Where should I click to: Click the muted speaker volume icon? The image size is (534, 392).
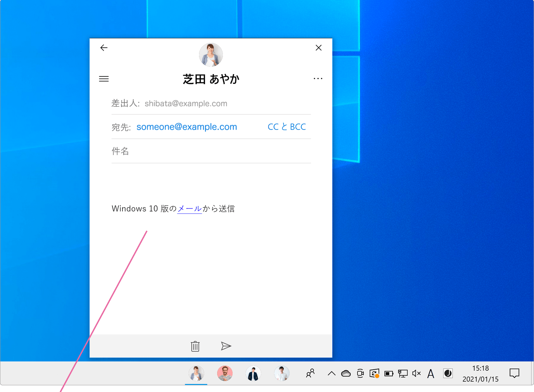click(417, 374)
